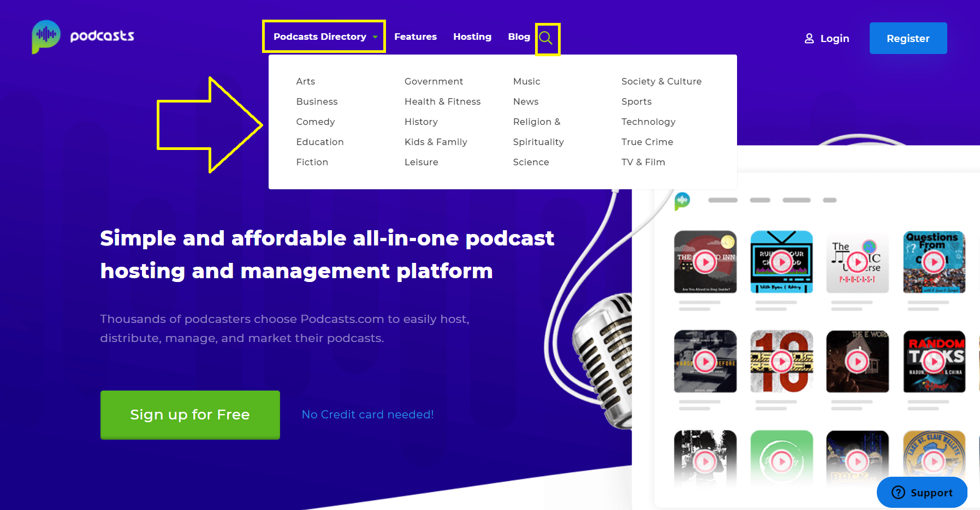Play the red number 10 podcast
980x510 pixels.
pos(782,361)
